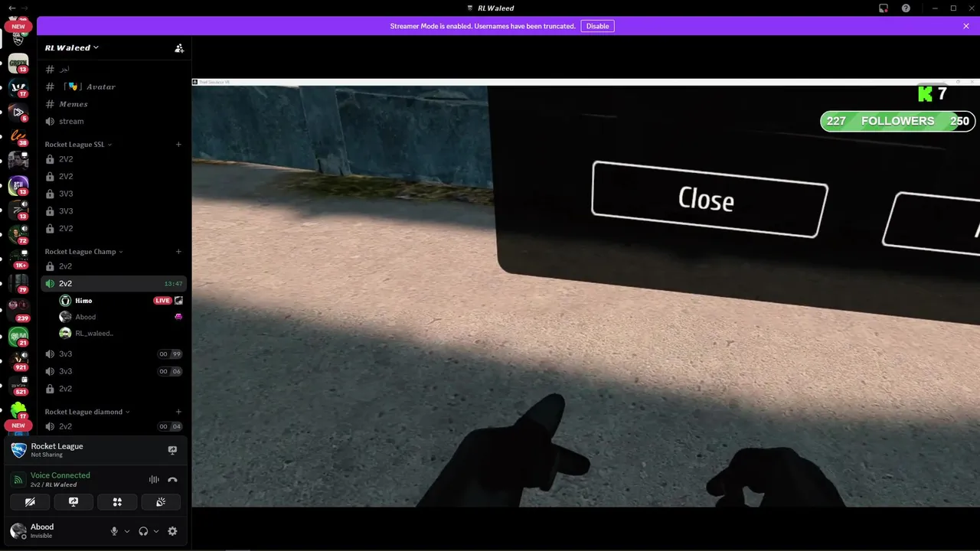Disconnect from voice with the hang-up icon
The image size is (980, 551).
(x=172, y=480)
